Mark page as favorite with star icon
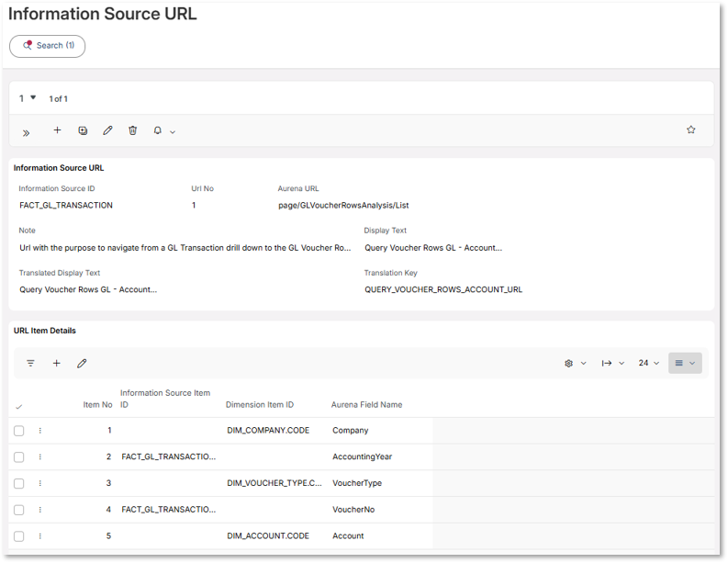The image size is (728, 563). (x=691, y=129)
